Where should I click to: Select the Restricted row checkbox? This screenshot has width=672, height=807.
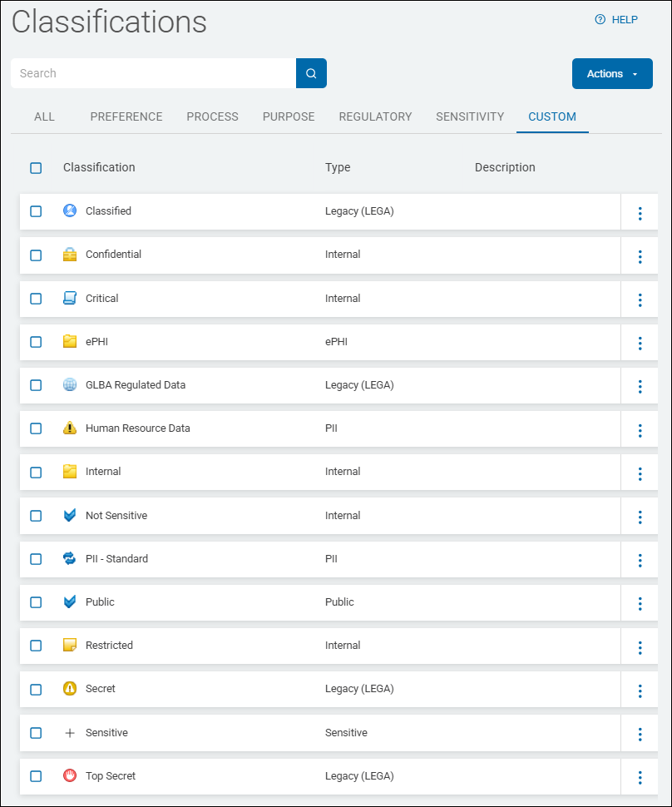[36, 646]
